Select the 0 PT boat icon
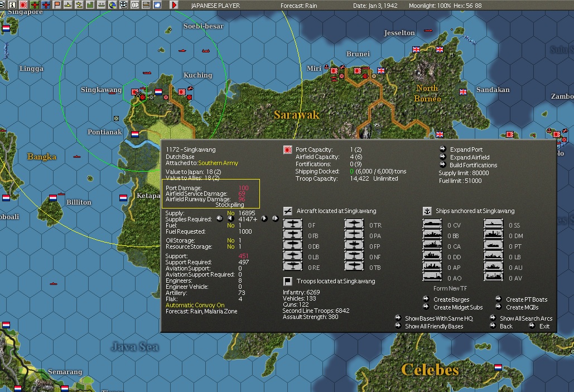Screen dimensions: 574x392 pos(494,245)
